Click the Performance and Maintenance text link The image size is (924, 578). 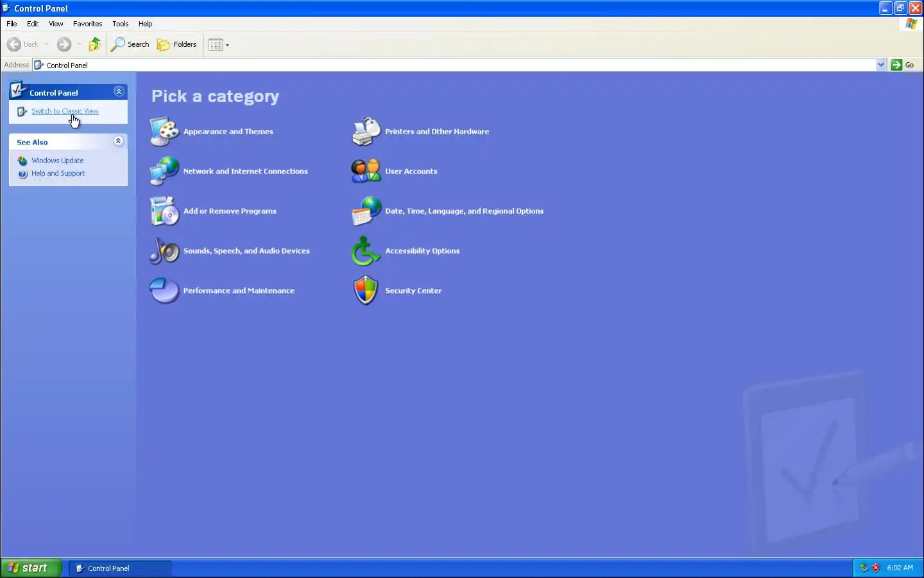239,291
